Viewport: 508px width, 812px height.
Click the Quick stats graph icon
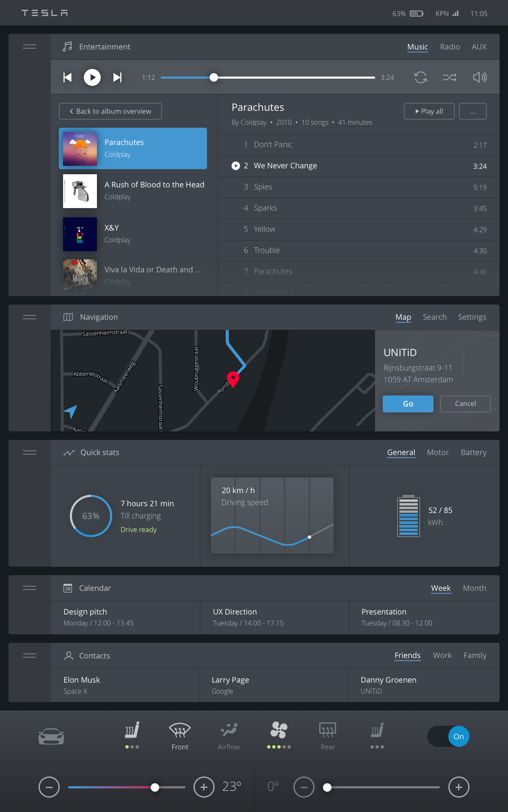click(69, 453)
